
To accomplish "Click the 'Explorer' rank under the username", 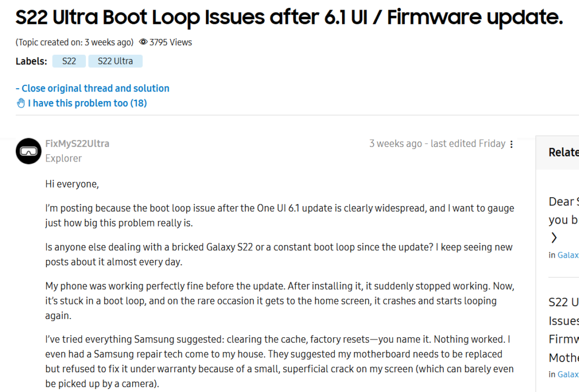I will pos(63,158).
